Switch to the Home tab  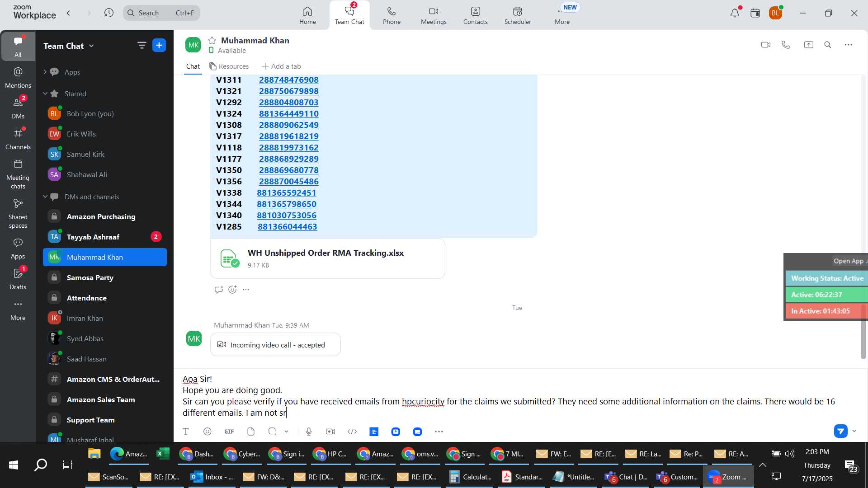[x=307, y=15]
